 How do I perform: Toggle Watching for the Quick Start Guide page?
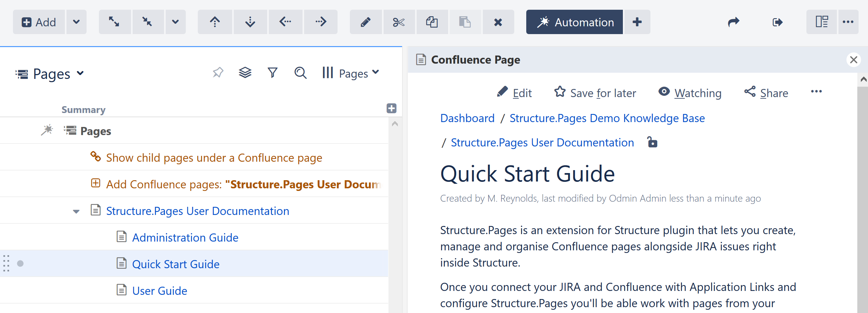689,93
